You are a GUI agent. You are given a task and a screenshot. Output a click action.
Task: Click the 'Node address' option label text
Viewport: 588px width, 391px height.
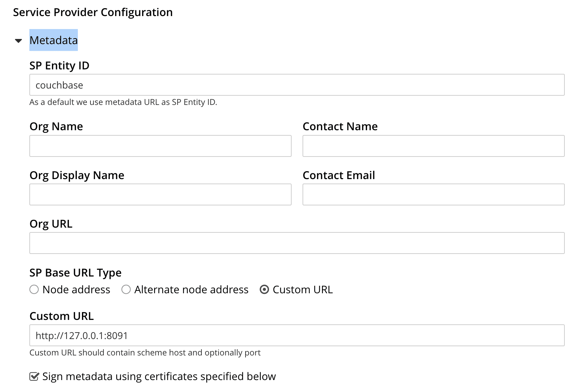tap(76, 289)
